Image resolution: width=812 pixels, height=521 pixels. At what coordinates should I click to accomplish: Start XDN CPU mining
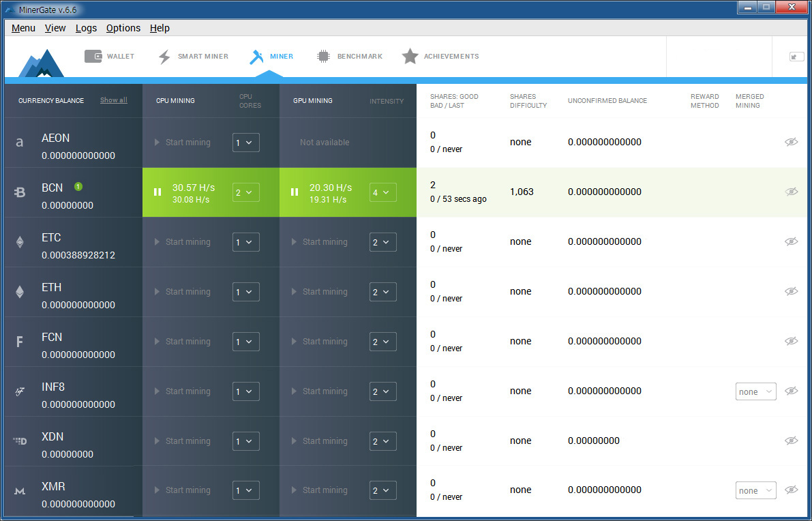(182, 441)
